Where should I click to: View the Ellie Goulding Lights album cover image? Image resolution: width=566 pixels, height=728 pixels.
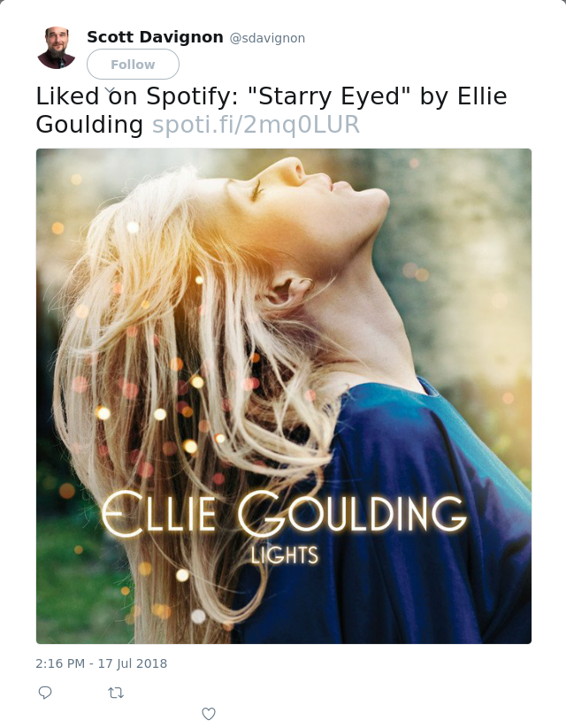284,396
